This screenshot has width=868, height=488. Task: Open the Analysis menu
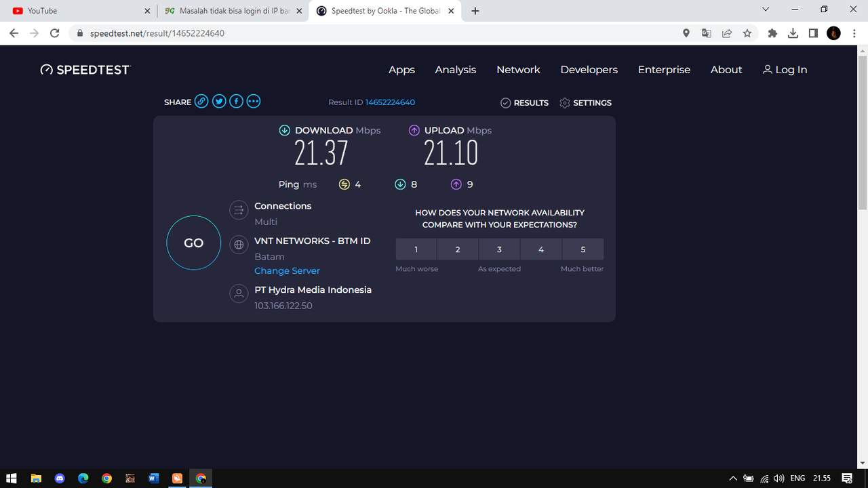pos(456,70)
